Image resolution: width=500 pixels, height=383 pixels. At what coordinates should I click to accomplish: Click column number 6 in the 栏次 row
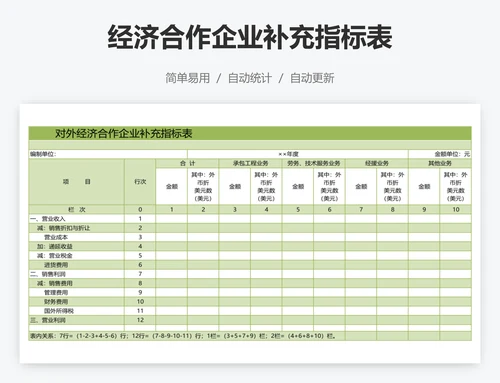(329, 209)
